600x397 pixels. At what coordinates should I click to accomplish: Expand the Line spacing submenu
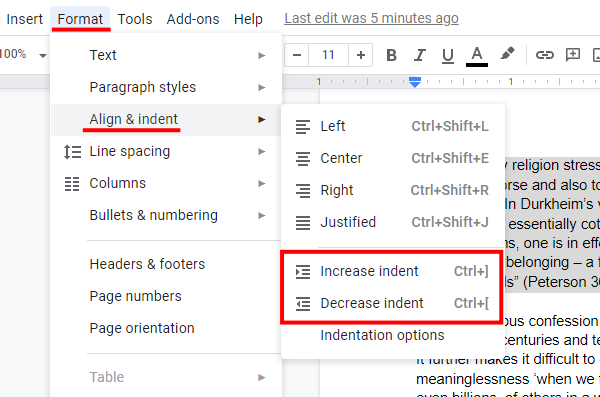coord(166,152)
